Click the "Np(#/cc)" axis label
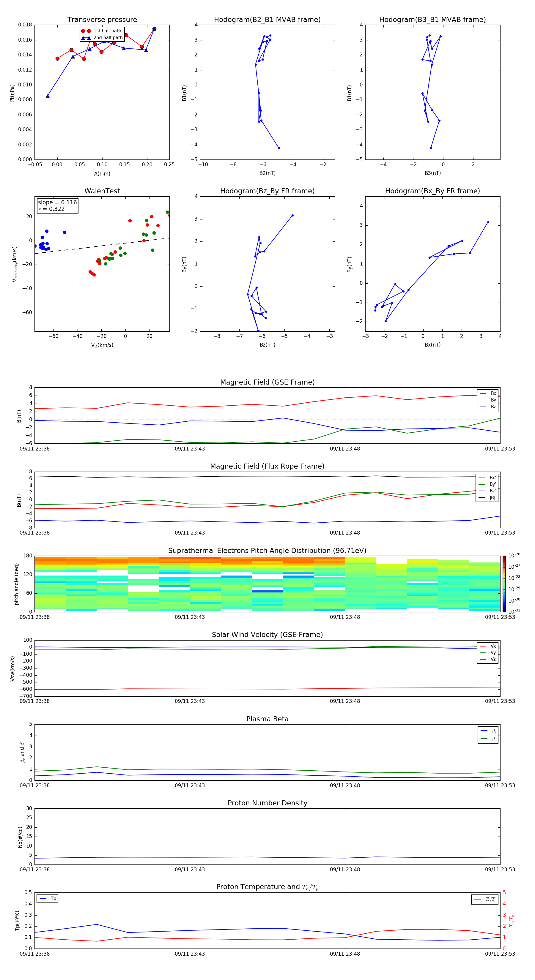The height and width of the screenshot is (980, 535). click(20, 837)
